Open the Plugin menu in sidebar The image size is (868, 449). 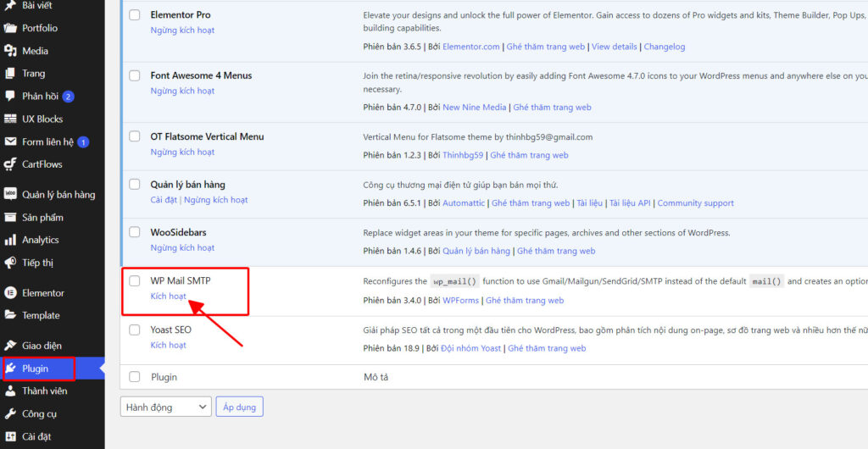tap(36, 369)
